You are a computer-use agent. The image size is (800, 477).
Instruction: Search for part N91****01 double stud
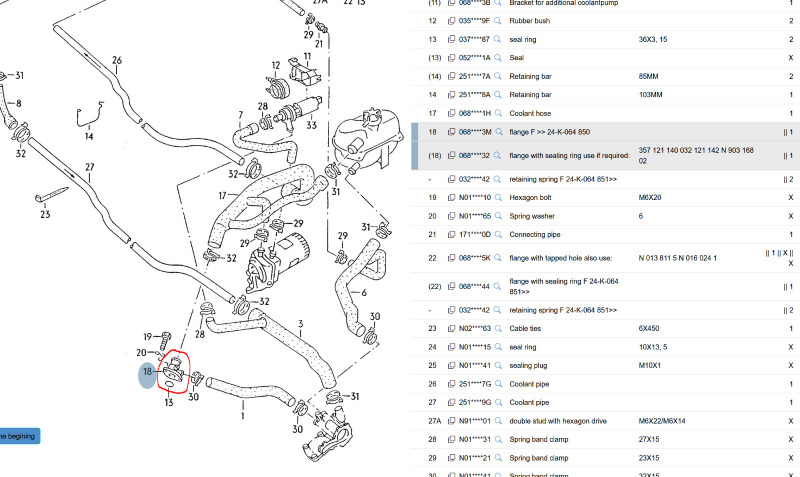tap(497, 421)
